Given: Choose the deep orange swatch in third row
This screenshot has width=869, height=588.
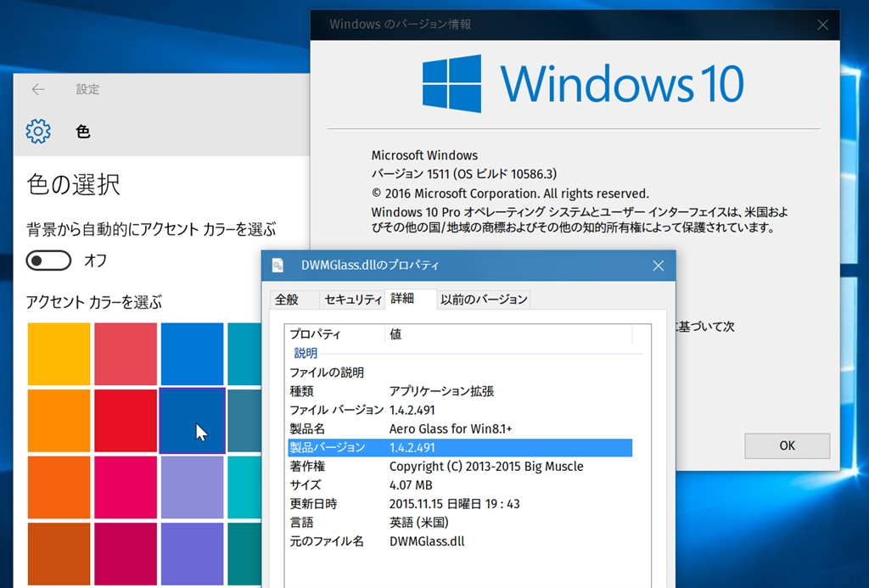Looking at the screenshot, I should 59,487.
